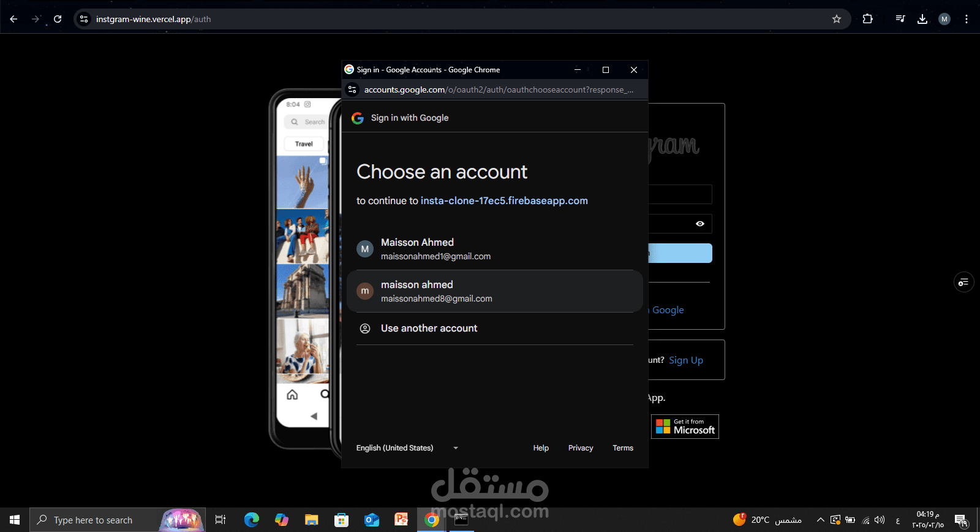Click the popup address bar URL

(x=499, y=89)
